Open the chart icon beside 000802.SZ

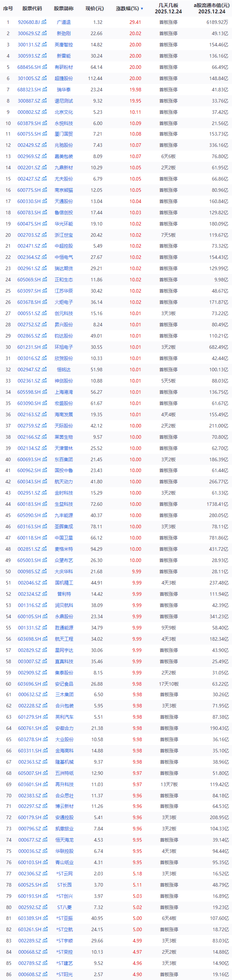click(x=45, y=112)
